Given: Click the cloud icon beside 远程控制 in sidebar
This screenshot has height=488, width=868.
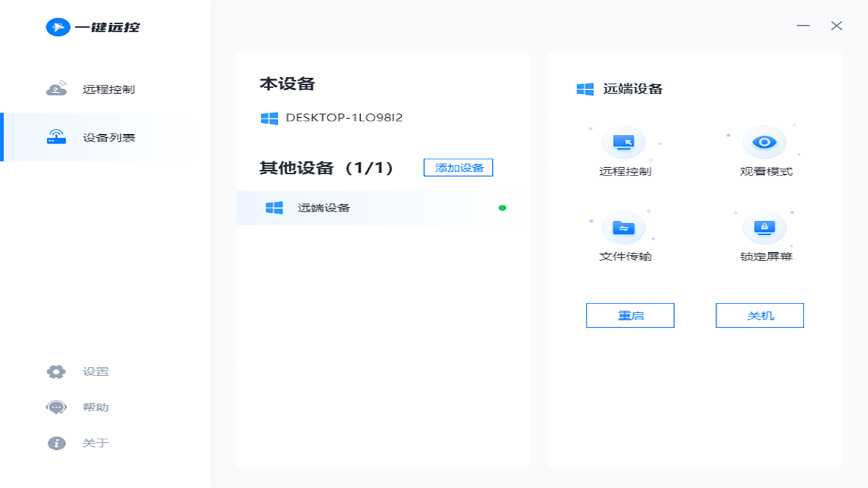Looking at the screenshot, I should coord(56,89).
